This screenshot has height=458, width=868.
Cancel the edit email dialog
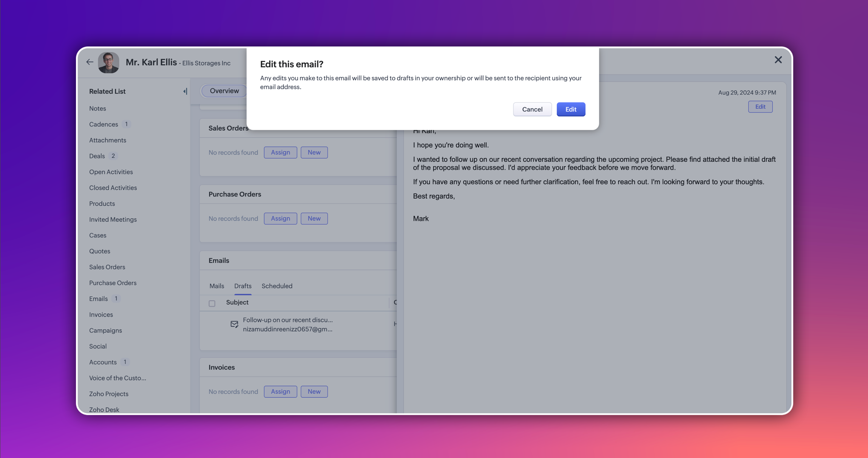(532, 109)
